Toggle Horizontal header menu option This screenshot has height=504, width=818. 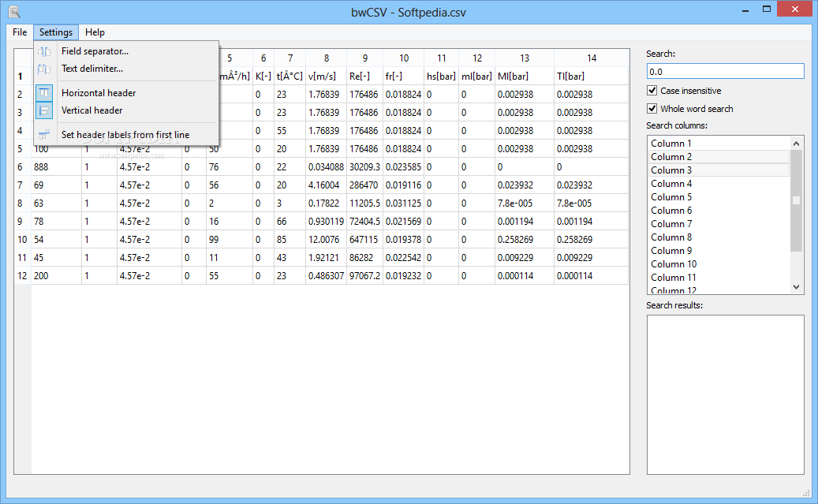126,93
